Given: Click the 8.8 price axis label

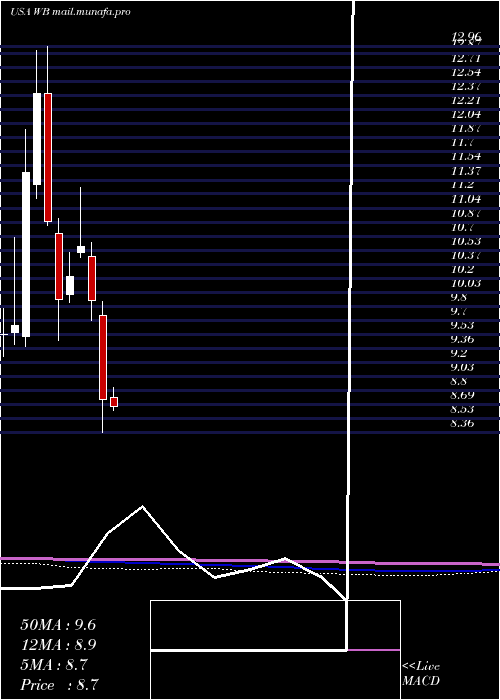Looking at the screenshot, I should 460,381.
